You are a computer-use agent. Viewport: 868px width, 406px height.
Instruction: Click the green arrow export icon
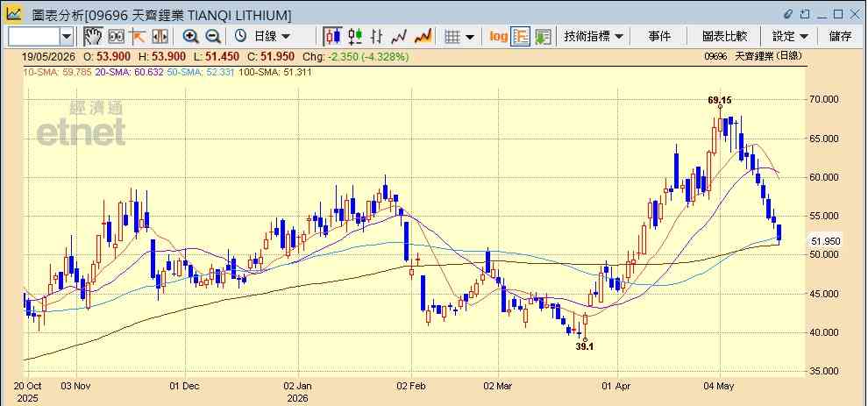pyautogui.click(x=543, y=37)
